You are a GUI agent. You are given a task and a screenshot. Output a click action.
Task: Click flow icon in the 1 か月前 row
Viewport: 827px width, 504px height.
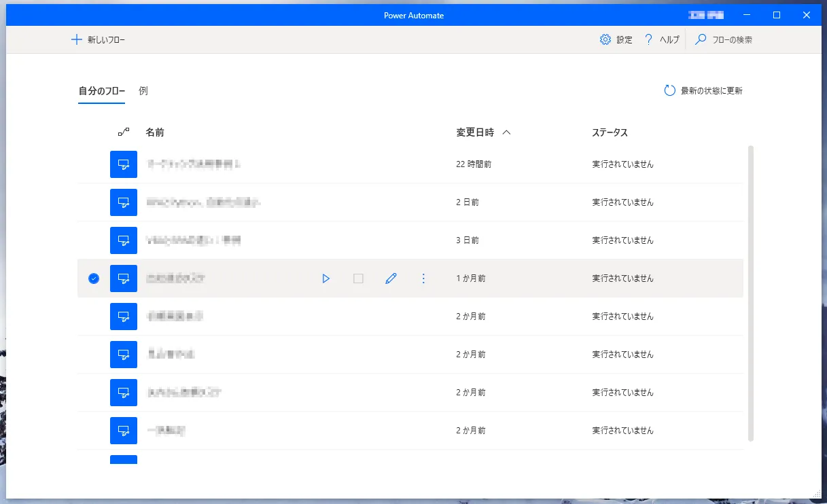(124, 278)
